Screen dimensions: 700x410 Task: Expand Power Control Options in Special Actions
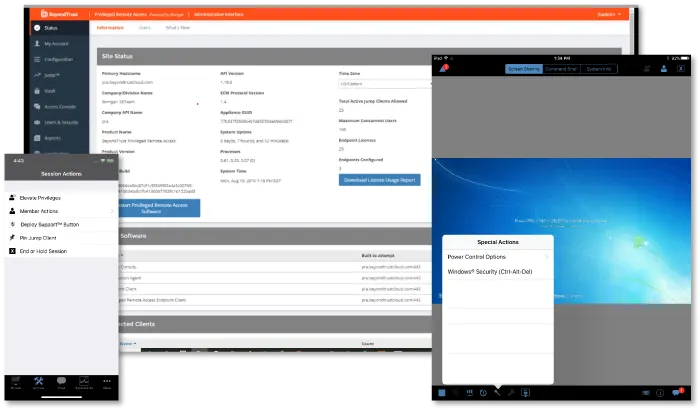click(498, 257)
